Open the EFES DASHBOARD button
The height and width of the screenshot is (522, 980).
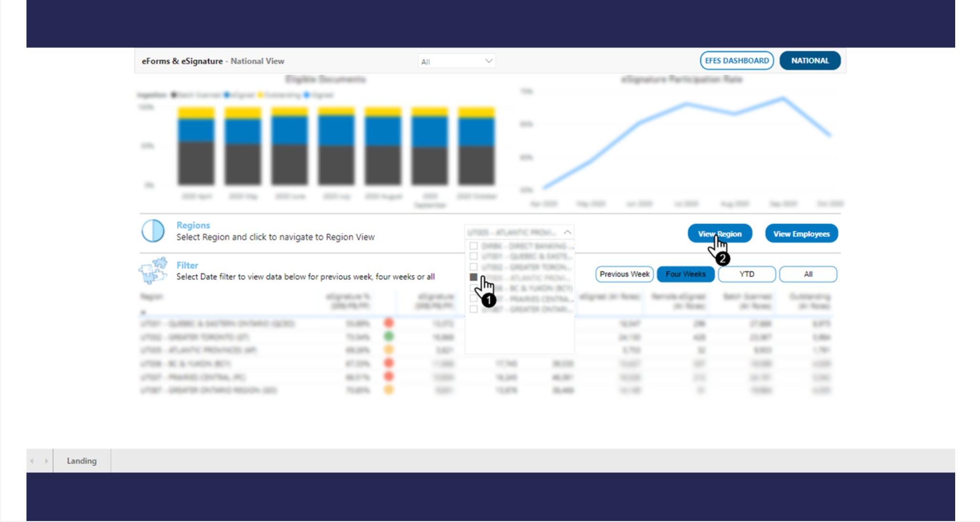[x=736, y=61]
